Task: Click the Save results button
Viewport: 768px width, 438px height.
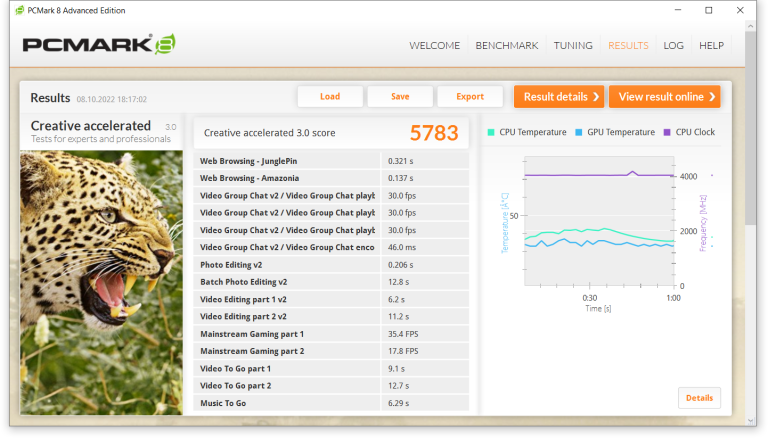Action: 400,97
